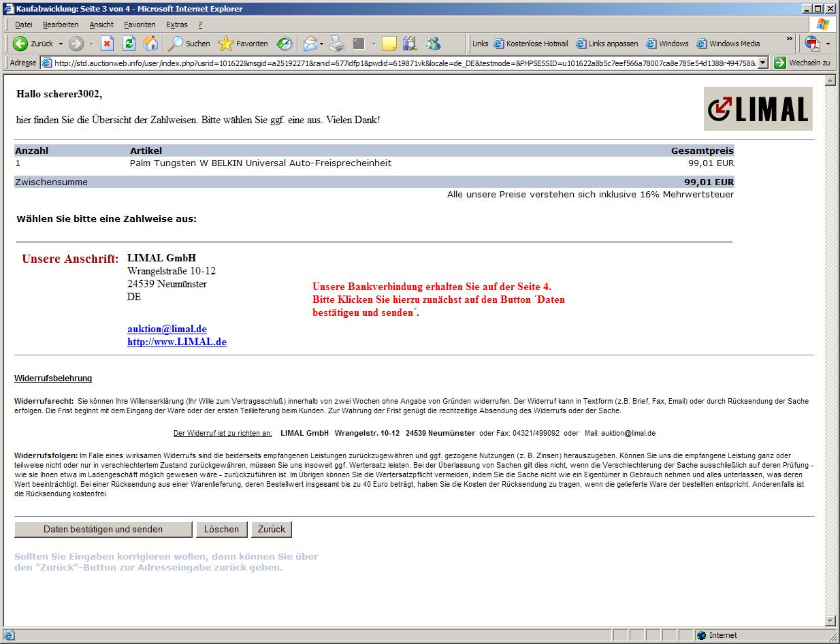Refresh the page with the reload icon
840x644 pixels.
[x=129, y=44]
